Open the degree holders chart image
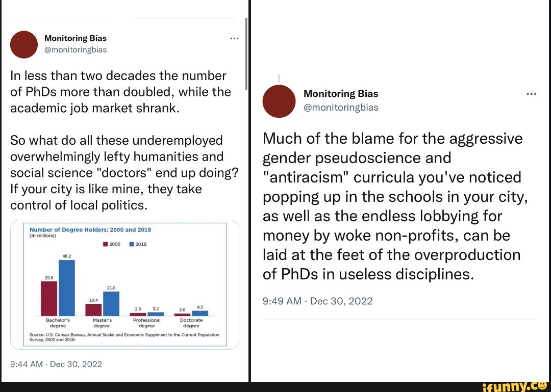The height and width of the screenshot is (392, 551). 125,284
